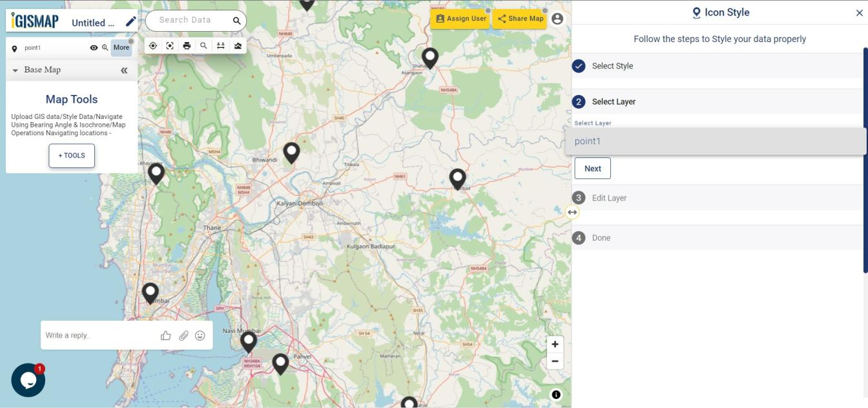Expand the Base Map arrow

pyautogui.click(x=15, y=70)
